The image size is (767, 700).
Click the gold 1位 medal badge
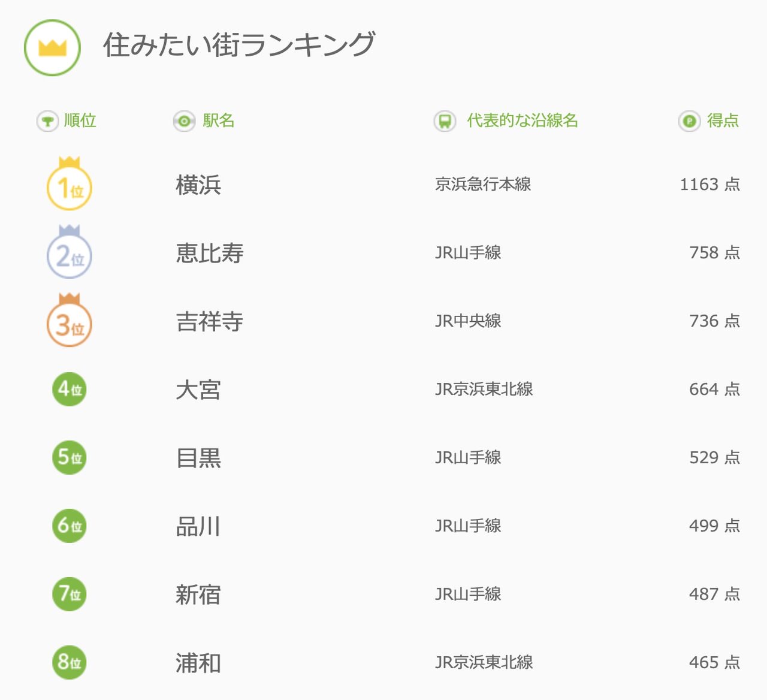click(x=70, y=183)
